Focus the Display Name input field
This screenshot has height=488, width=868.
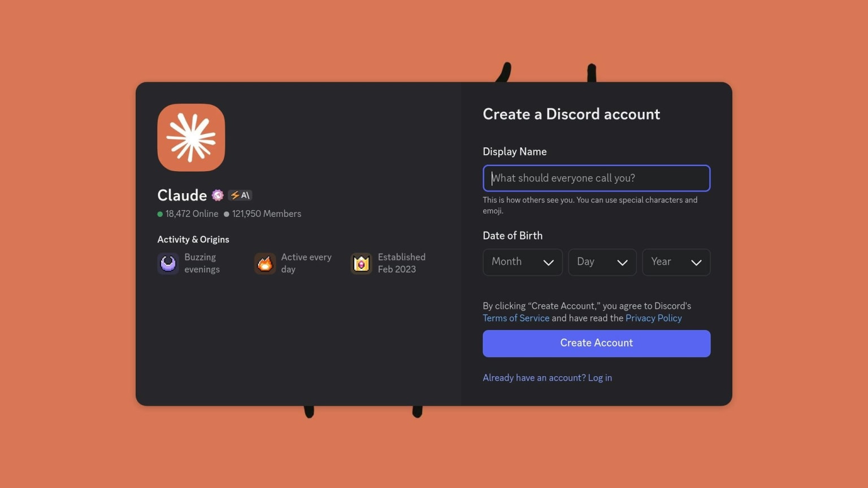pos(596,178)
